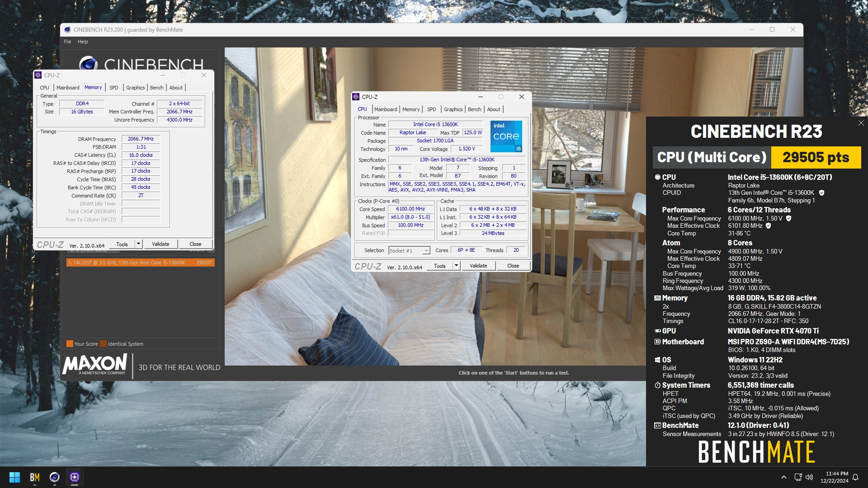The height and width of the screenshot is (488, 868).
Task: Open network status tray icon
Action: tap(798, 477)
